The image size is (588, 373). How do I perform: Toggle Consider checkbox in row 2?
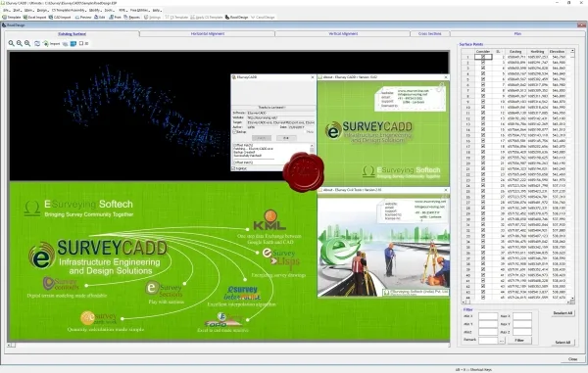[483, 63]
